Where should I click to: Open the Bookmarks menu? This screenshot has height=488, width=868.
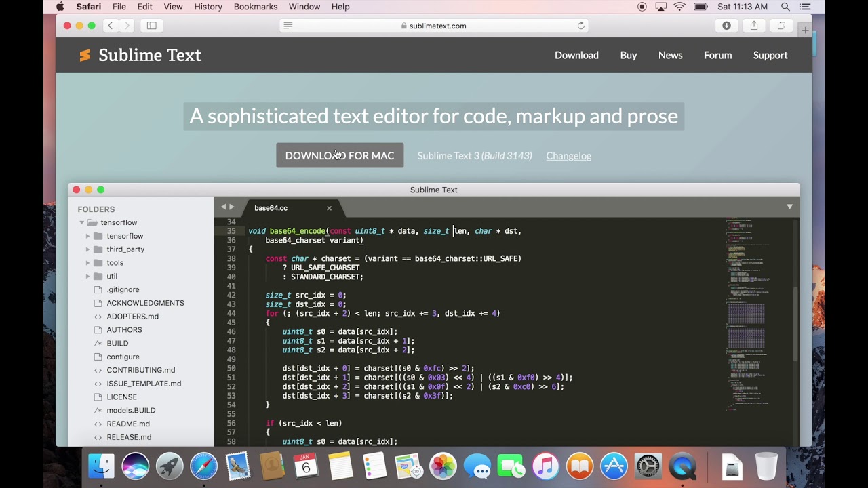point(256,7)
